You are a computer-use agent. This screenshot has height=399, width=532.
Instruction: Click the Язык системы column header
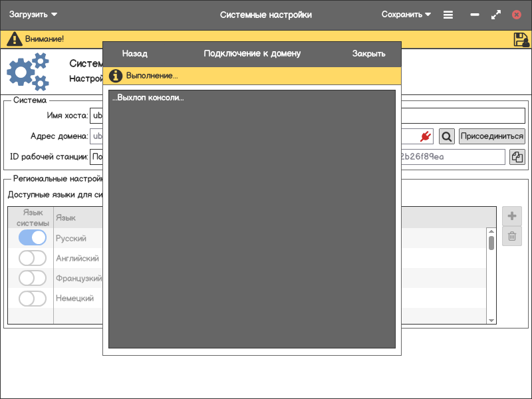click(x=33, y=218)
